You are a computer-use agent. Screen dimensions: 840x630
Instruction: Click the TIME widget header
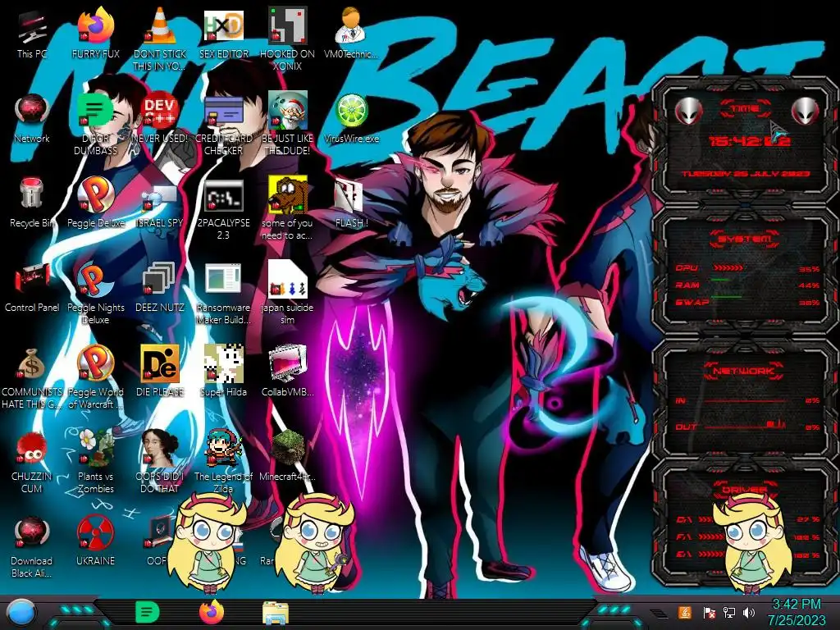tap(745, 109)
